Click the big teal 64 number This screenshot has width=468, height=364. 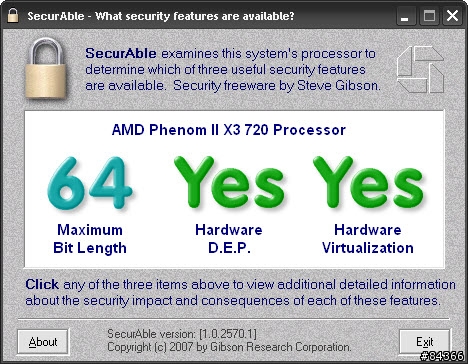pyautogui.click(x=90, y=183)
